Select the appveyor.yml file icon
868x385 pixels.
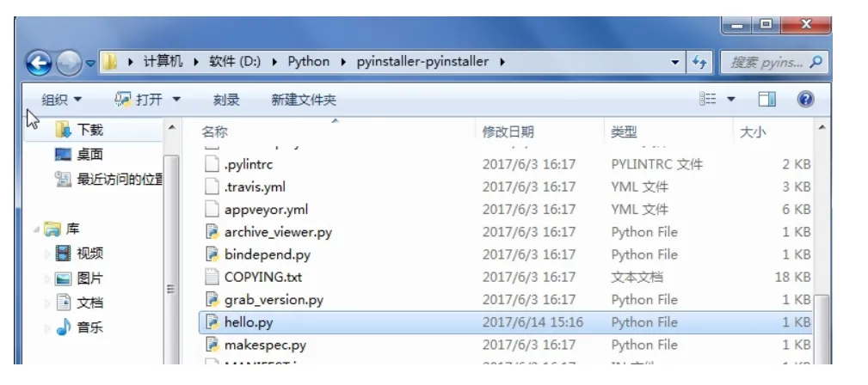212,210
